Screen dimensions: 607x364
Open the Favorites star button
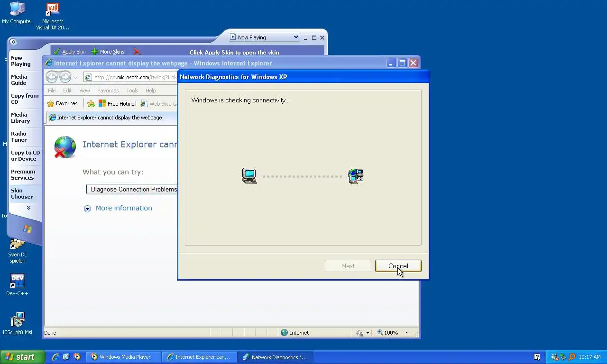62,103
